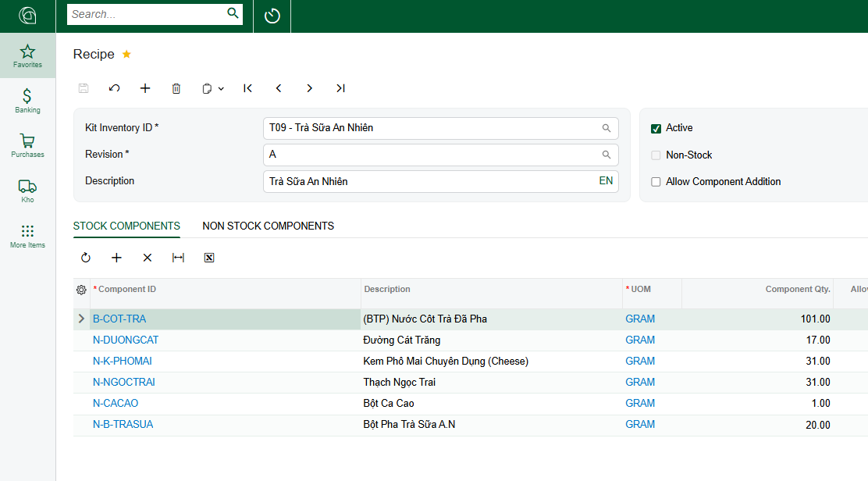Open the N-K-PHOMAI component link
Viewport: 868px width, 481px height.
[123, 361]
